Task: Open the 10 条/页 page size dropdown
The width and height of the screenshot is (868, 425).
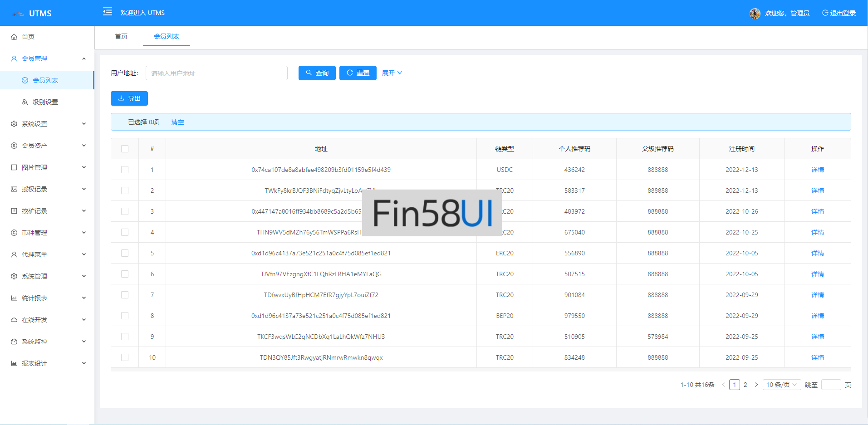Action: [x=781, y=385]
